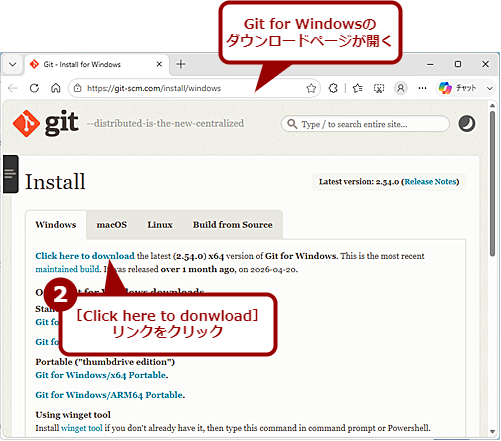Open the browser settings and more menu
This screenshot has width=501, height=441.
[422, 88]
